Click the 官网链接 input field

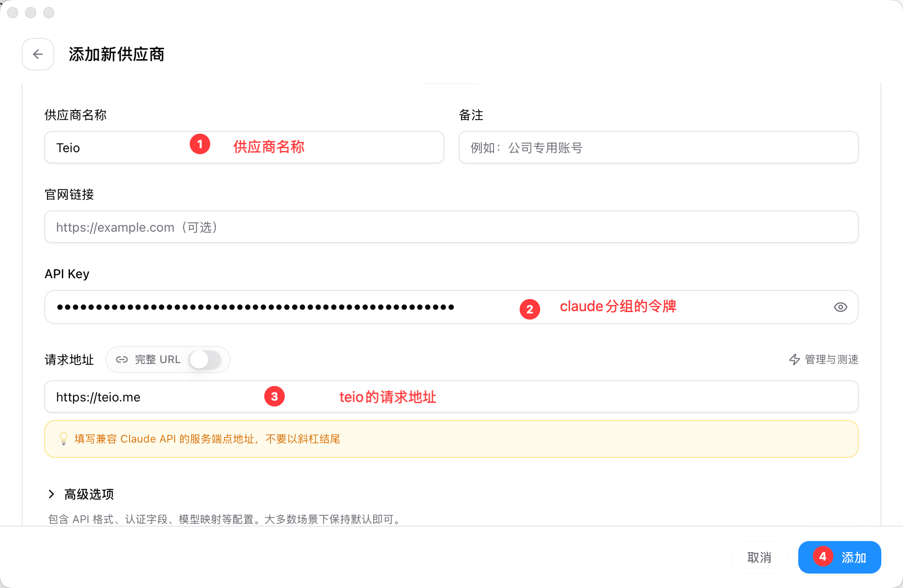coord(451,227)
